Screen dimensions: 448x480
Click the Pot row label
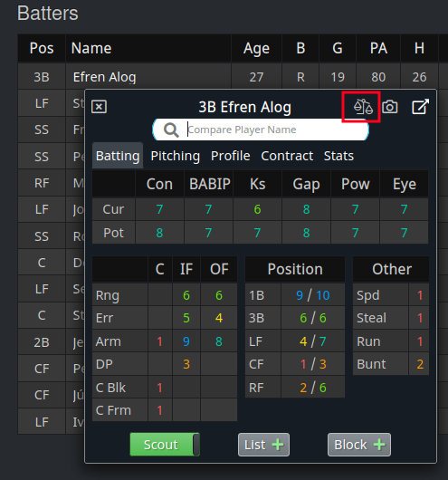pos(113,233)
